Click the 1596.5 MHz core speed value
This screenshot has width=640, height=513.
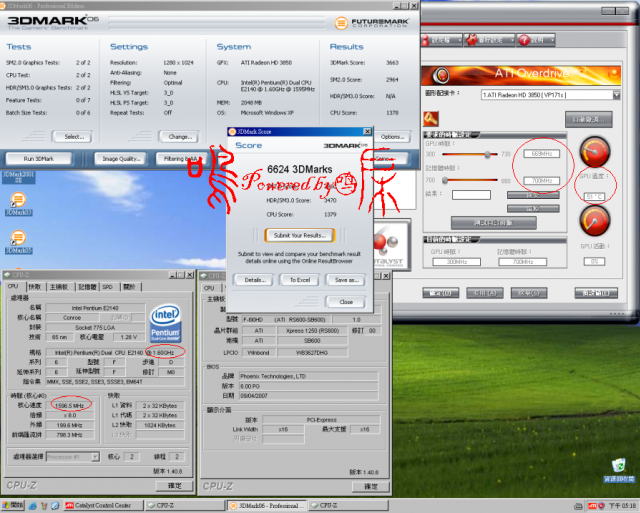point(69,406)
